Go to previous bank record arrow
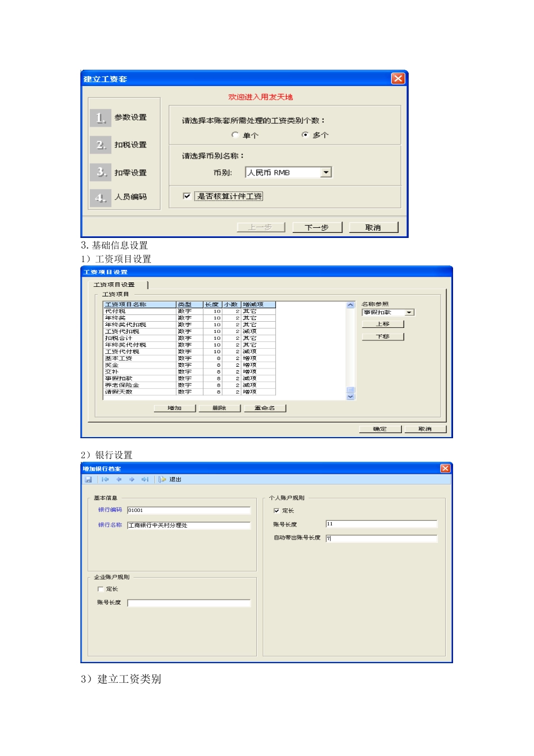 (119, 479)
